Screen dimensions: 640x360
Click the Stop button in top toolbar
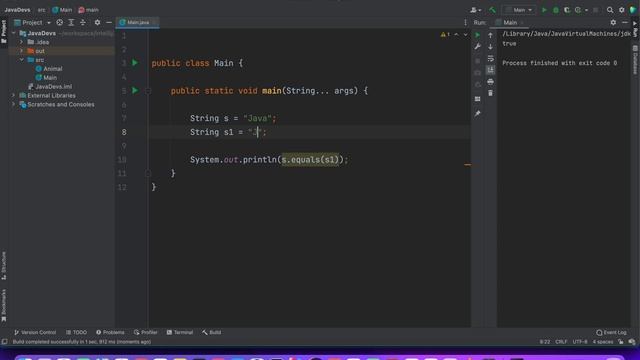click(x=596, y=10)
